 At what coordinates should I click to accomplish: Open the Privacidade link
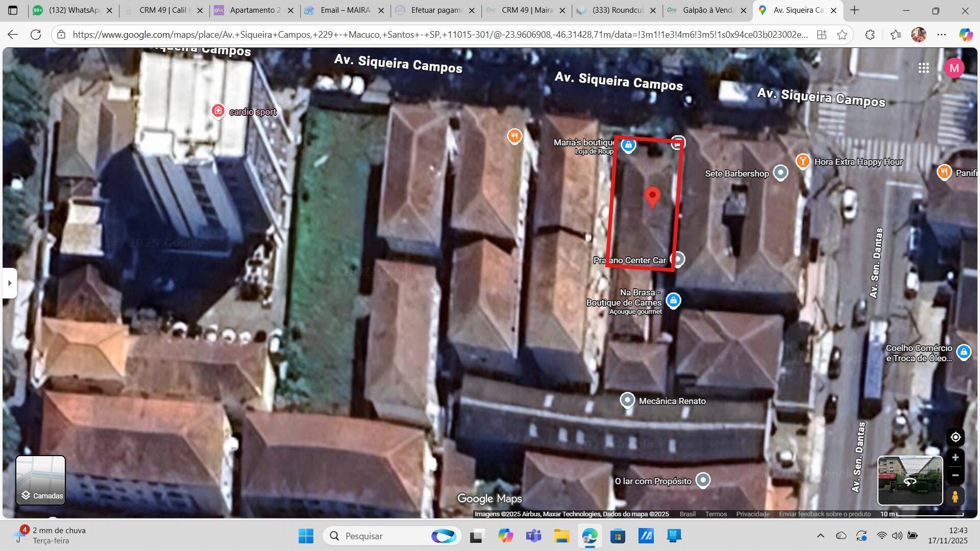[x=753, y=514]
